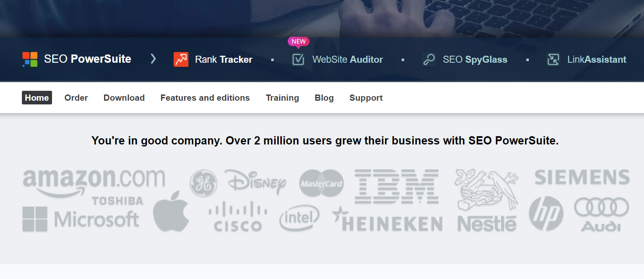
Task: Click the LinkAssistant arrow icon
Action: pos(553,59)
